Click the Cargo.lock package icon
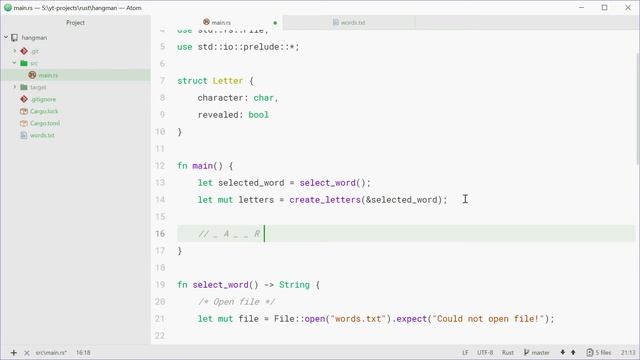 point(24,111)
